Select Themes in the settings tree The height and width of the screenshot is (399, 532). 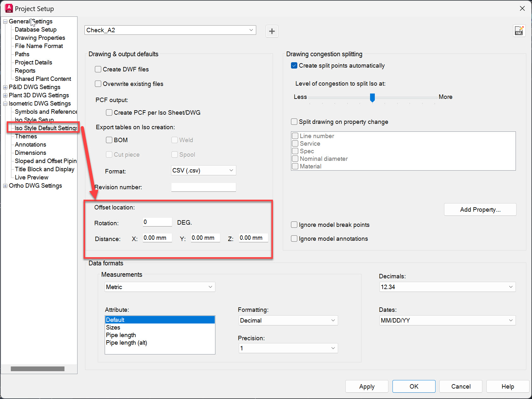pyautogui.click(x=26, y=136)
